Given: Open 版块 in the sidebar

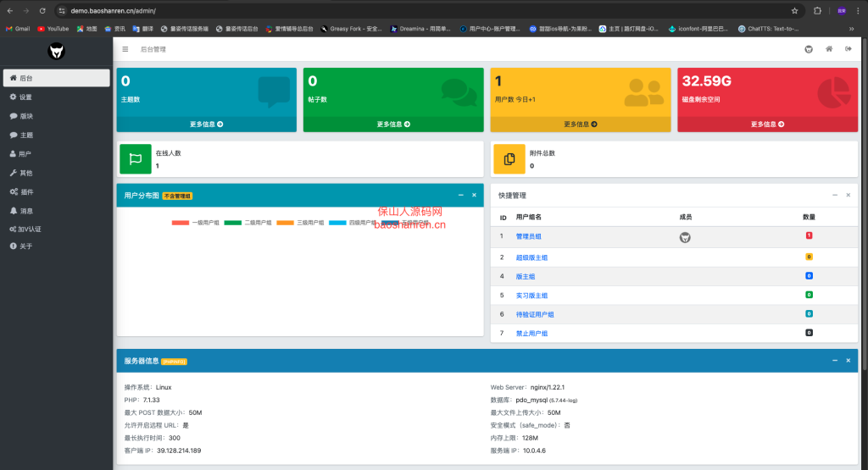Looking at the screenshot, I should coord(57,116).
